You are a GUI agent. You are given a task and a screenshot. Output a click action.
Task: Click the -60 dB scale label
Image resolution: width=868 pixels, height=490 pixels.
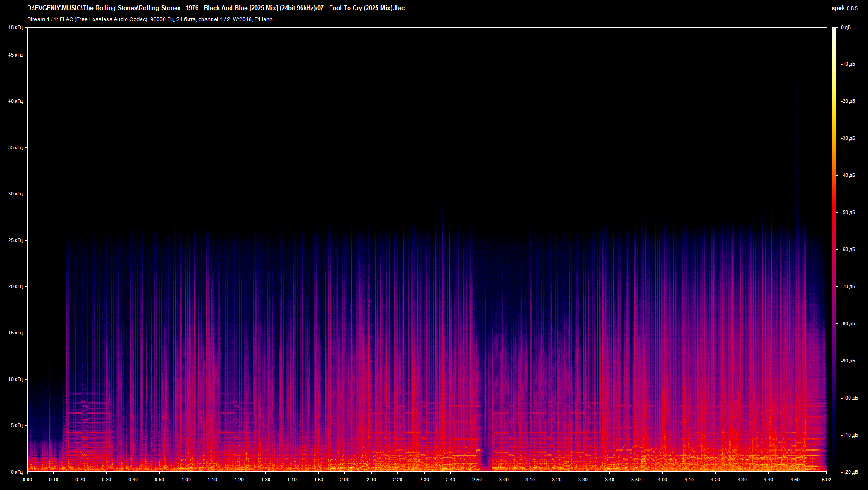(848, 250)
